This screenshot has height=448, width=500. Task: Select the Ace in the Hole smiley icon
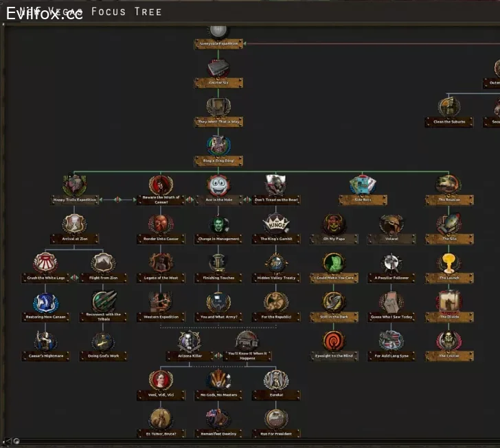(218, 185)
